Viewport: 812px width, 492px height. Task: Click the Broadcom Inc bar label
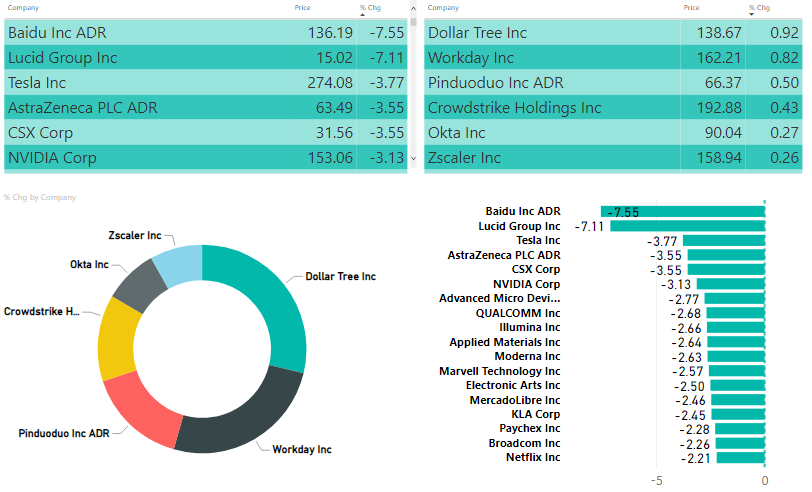(x=524, y=443)
